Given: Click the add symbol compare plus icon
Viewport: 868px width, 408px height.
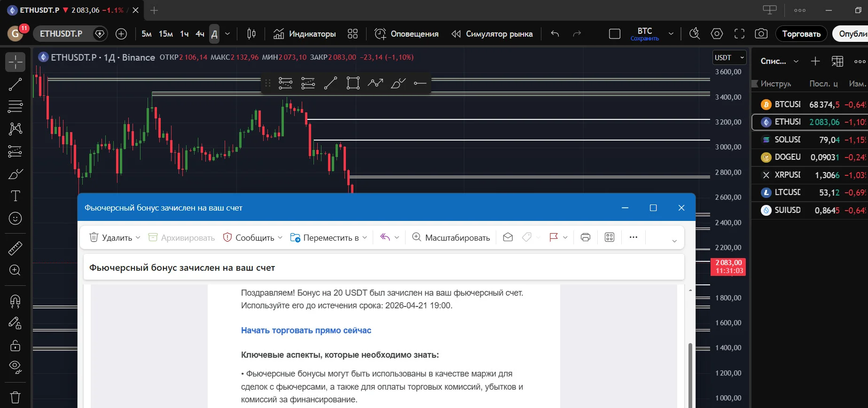Looking at the screenshot, I should (121, 34).
